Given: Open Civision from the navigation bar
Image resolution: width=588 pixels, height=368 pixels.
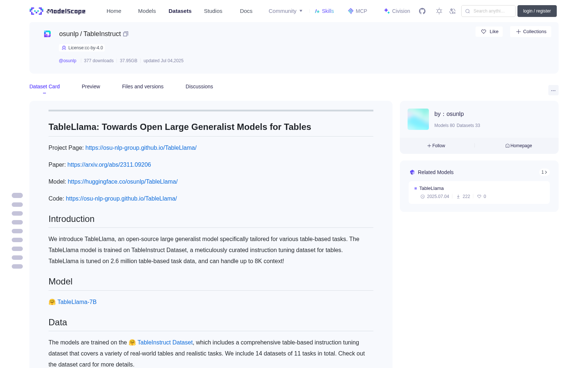Looking at the screenshot, I should tap(397, 11).
